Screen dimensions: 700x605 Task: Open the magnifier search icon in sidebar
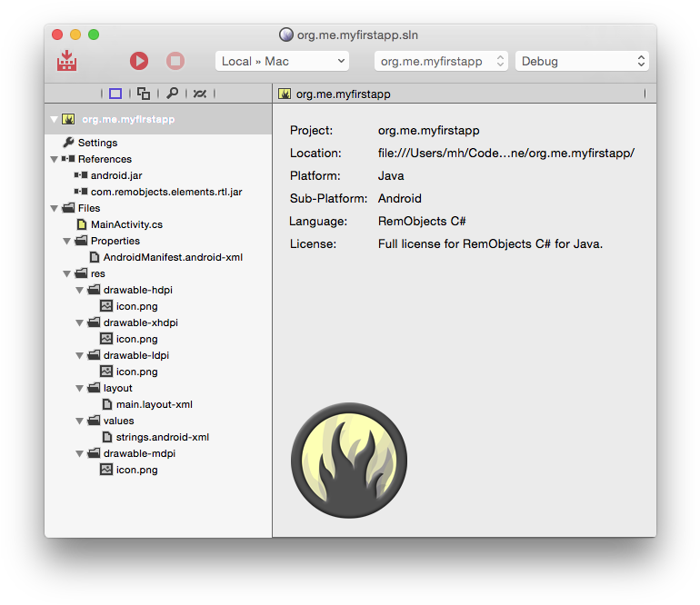click(x=172, y=94)
